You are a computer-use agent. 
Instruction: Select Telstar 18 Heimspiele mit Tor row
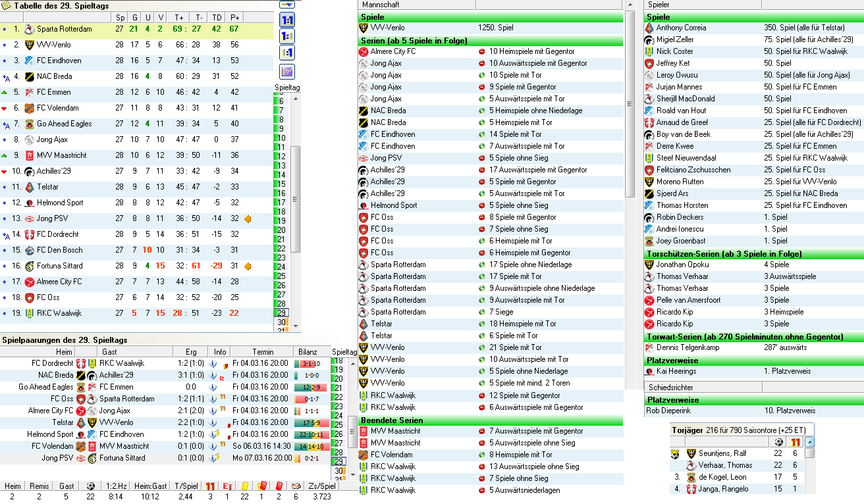coord(491,324)
